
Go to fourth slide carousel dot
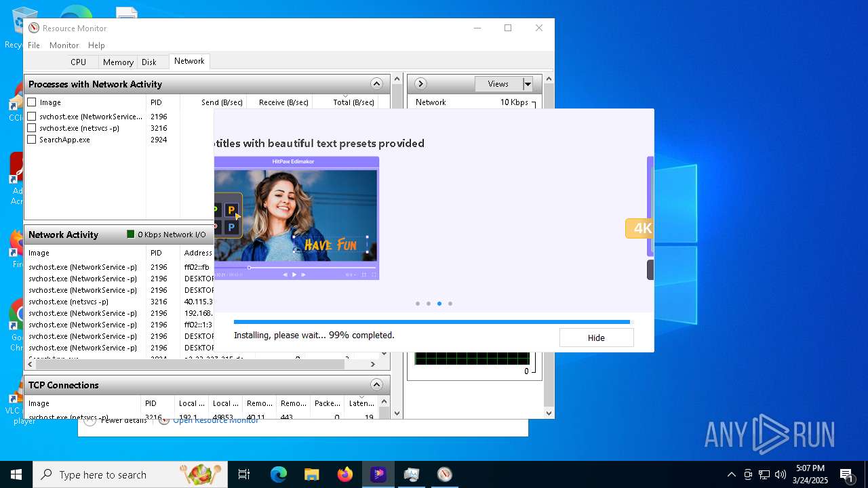click(450, 304)
